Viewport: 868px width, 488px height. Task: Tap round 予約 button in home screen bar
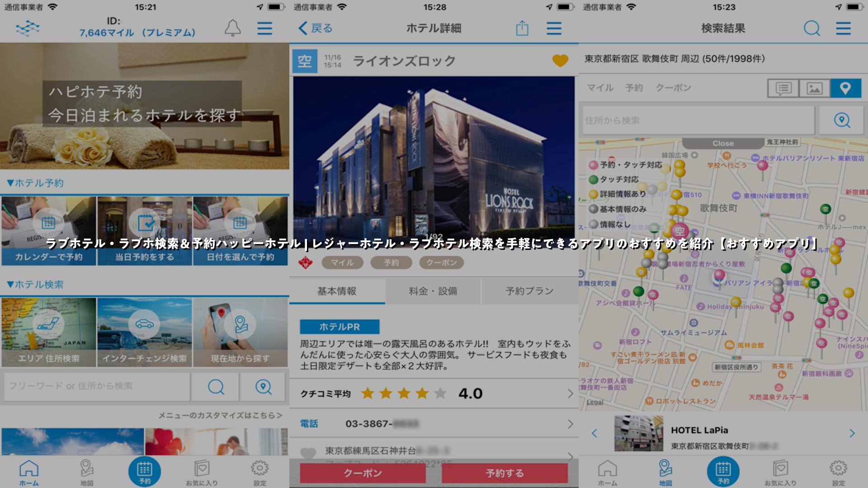145,472
